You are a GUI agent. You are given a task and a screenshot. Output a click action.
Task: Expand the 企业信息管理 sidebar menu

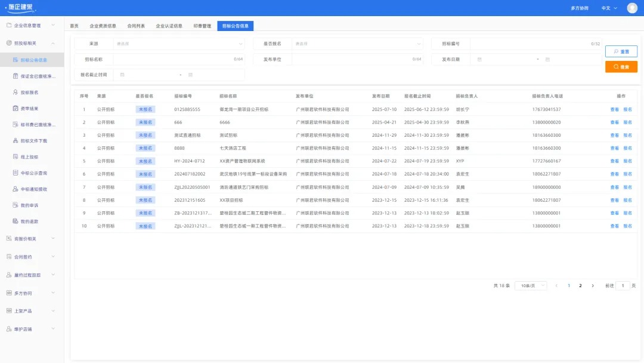[x=32, y=26]
